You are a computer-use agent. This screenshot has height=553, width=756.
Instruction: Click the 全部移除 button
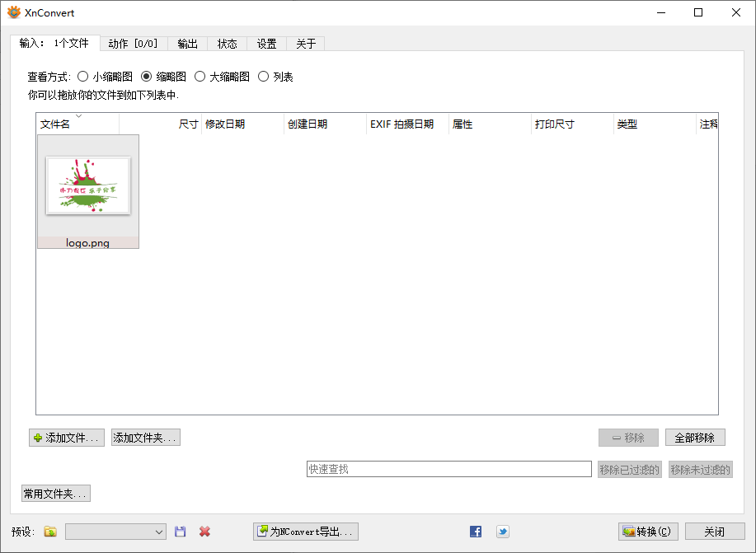click(694, 438)
